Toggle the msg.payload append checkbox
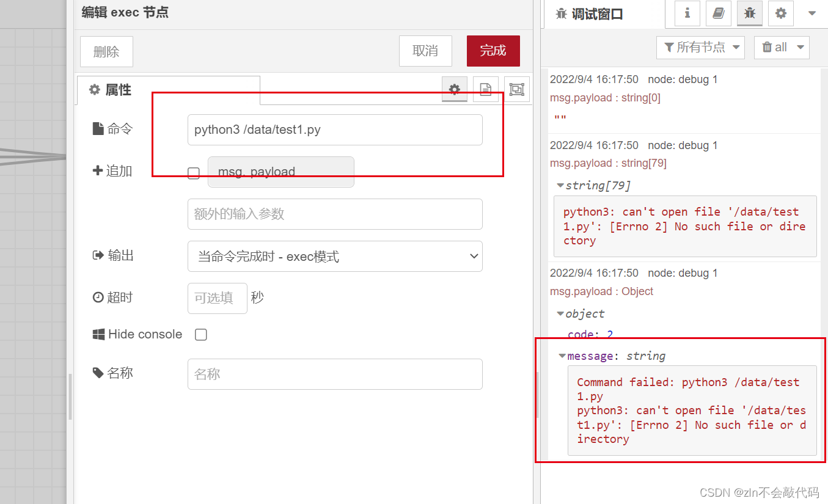The image size is (828, 504). (x=194, y=173)
